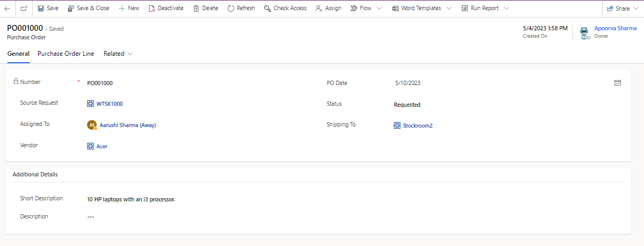This screenshot has height=246, width=644.
Task: Open the Related tab menu
Action: pos(118,54)
